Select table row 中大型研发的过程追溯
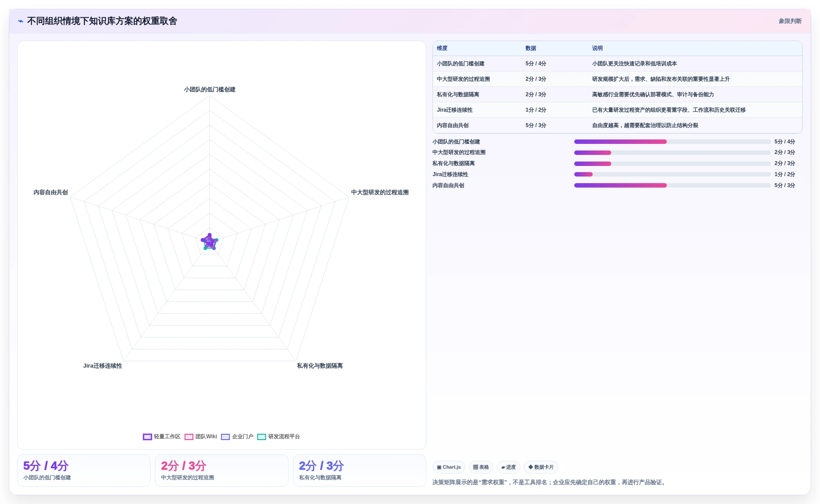 pyautogui.click(x=617, y=79)
